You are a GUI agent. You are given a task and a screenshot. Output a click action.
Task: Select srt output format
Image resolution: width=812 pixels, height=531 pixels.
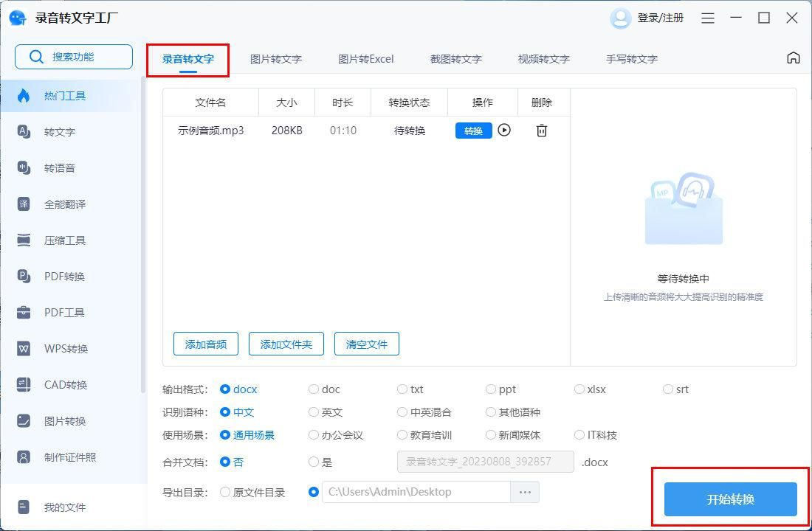(675, 389)
